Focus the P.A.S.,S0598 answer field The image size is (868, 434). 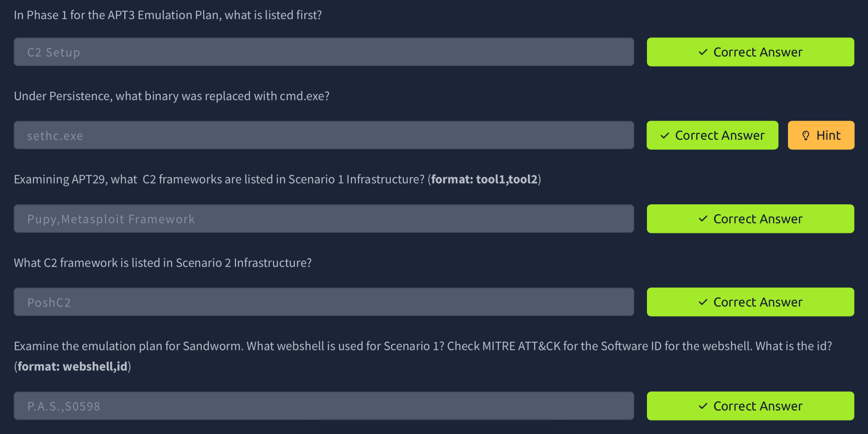(324, 406)
